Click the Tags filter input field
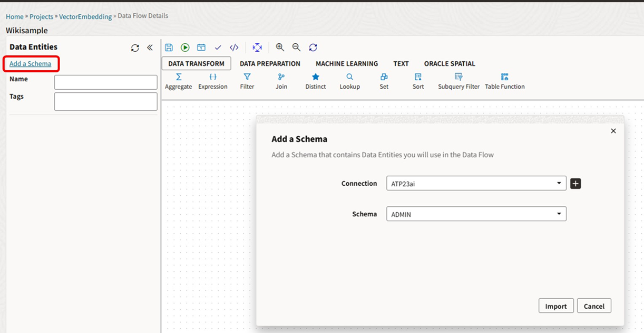 pos(106,102)
